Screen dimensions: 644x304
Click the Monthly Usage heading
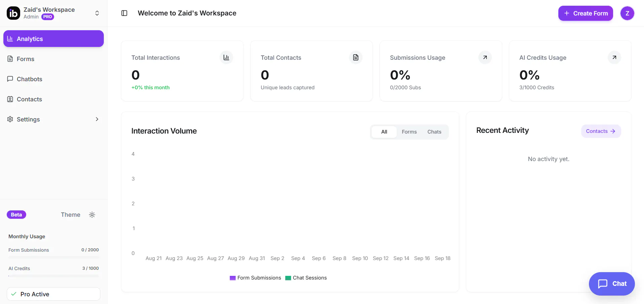click(27, 237)
